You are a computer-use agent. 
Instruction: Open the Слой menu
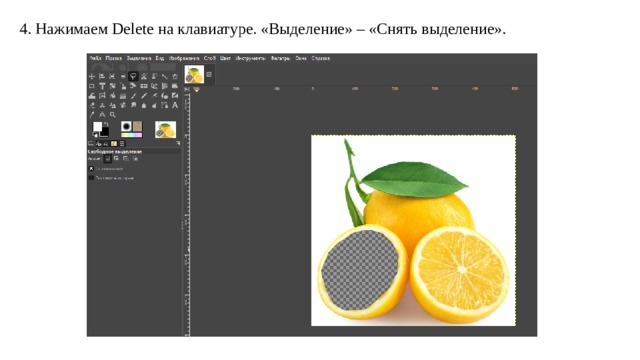pos(209,58)
